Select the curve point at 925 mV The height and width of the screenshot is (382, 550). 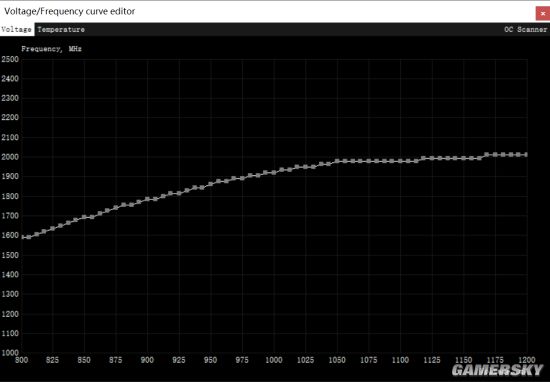coord(179,193)
